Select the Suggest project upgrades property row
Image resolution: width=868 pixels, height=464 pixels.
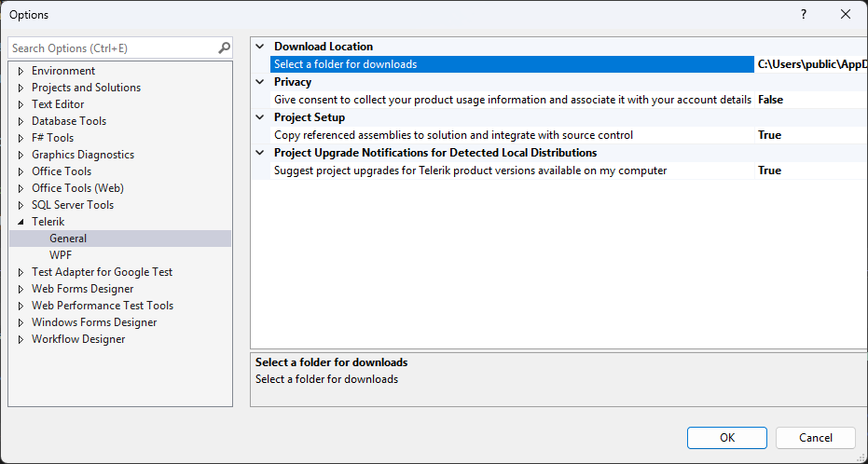click(x=512, y=171)
